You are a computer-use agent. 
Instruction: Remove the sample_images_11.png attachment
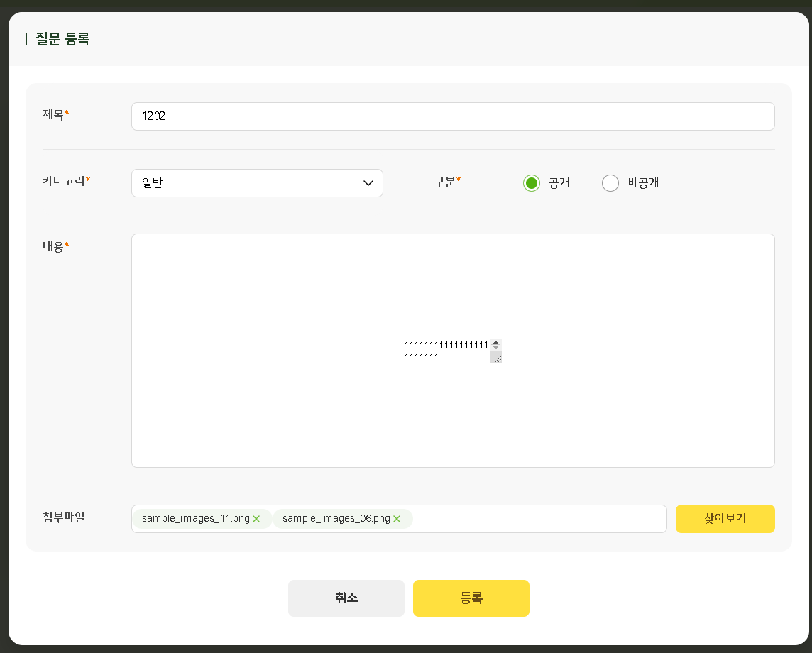click(256, 519)
